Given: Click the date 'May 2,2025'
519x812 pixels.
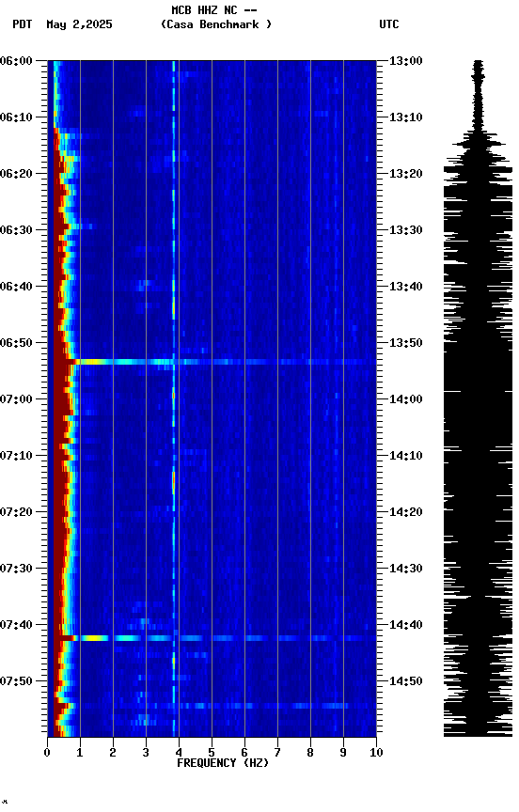Looking at the screenshot, I should (x=79, y=24).
